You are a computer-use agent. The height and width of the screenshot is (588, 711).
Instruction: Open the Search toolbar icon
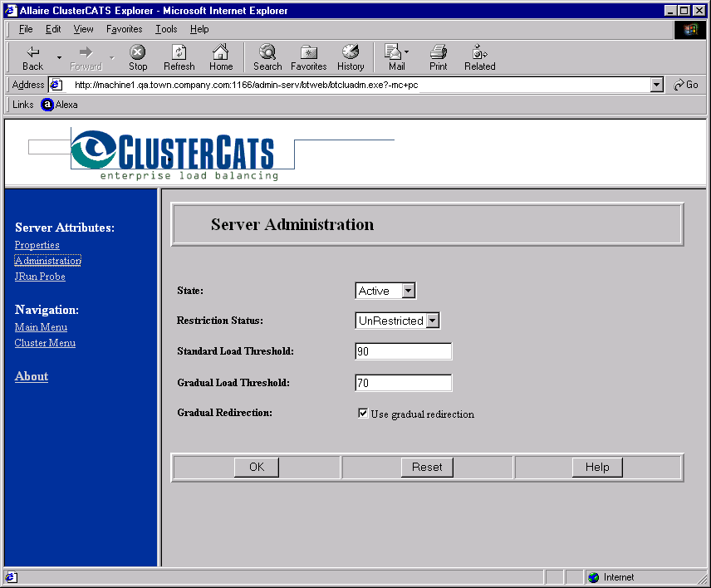pos(267,51)
